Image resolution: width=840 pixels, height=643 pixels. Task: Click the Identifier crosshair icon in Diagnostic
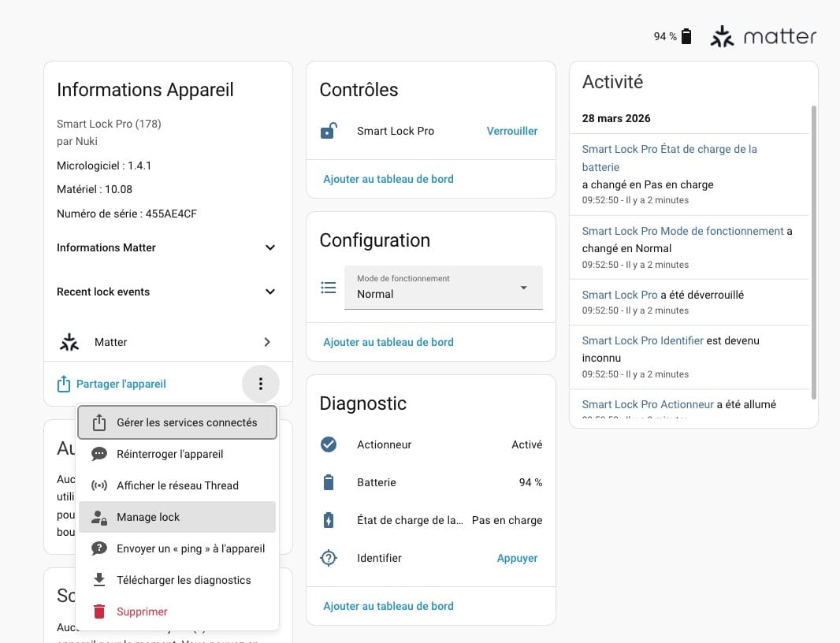pyautogui.click(x=329, y=558)
